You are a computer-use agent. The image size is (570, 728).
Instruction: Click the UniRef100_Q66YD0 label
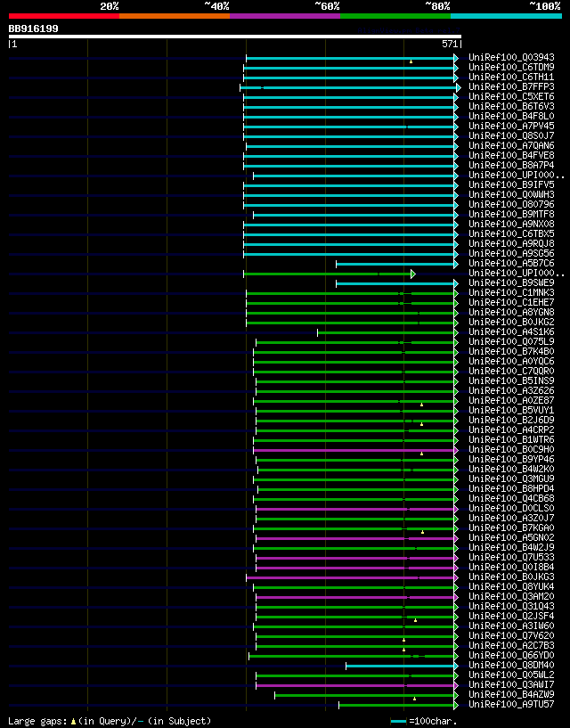pyautogui.click(x=511, y=655)
